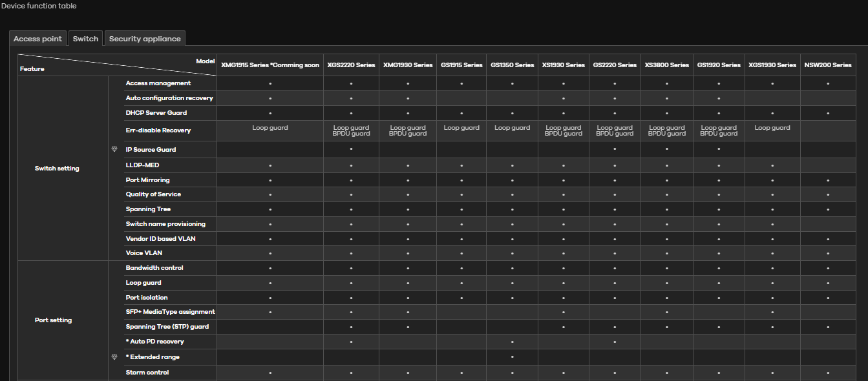Switch to the Access point tab
This screenshot has width=868, height=381.
37,39
